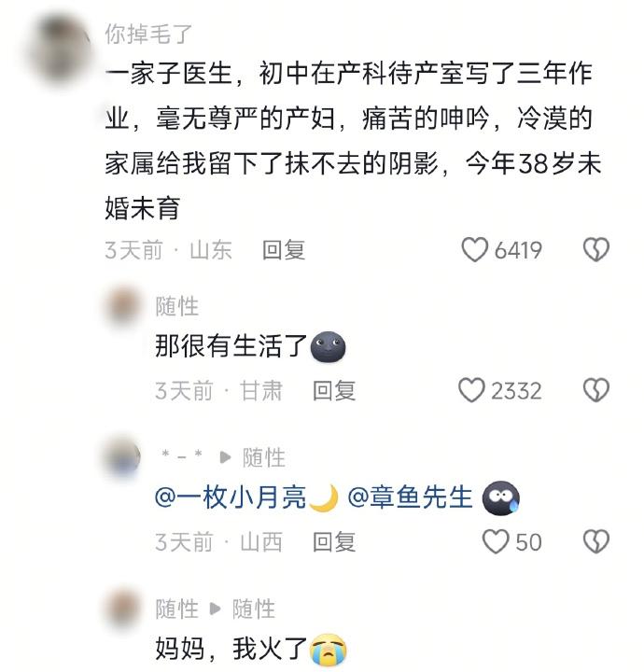Open the 你掉毛了 profile avatar

[x=61, y=49]
